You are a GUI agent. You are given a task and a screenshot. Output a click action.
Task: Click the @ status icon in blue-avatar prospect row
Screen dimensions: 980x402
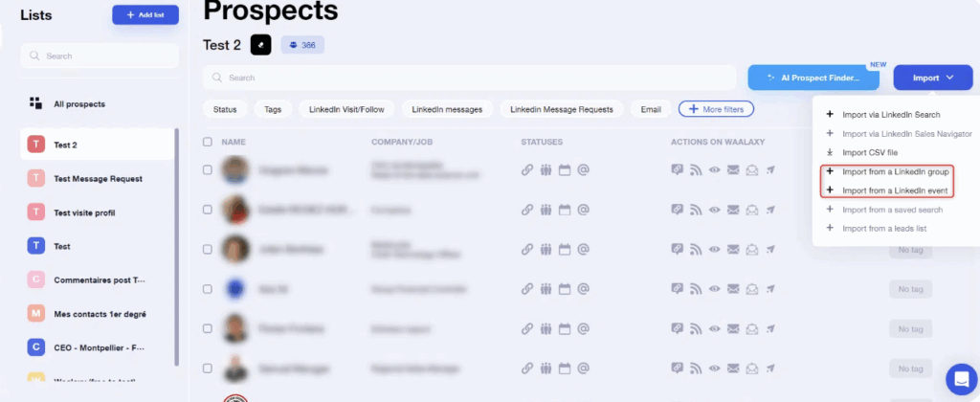(x=583, y=289)
